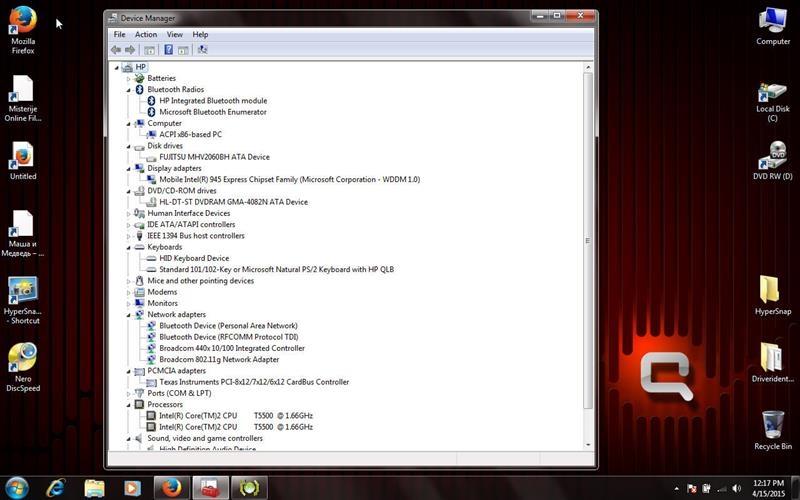
Task: Select the Computer desktop icon
Action: click(x=773, y=27)
